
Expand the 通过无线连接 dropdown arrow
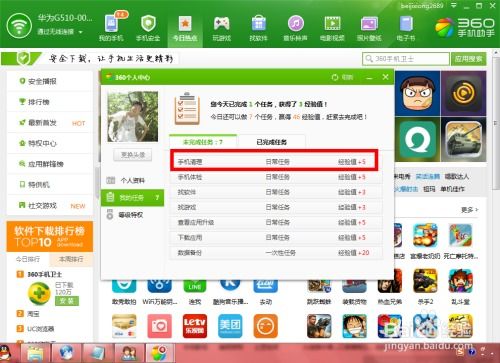[80, 32]
